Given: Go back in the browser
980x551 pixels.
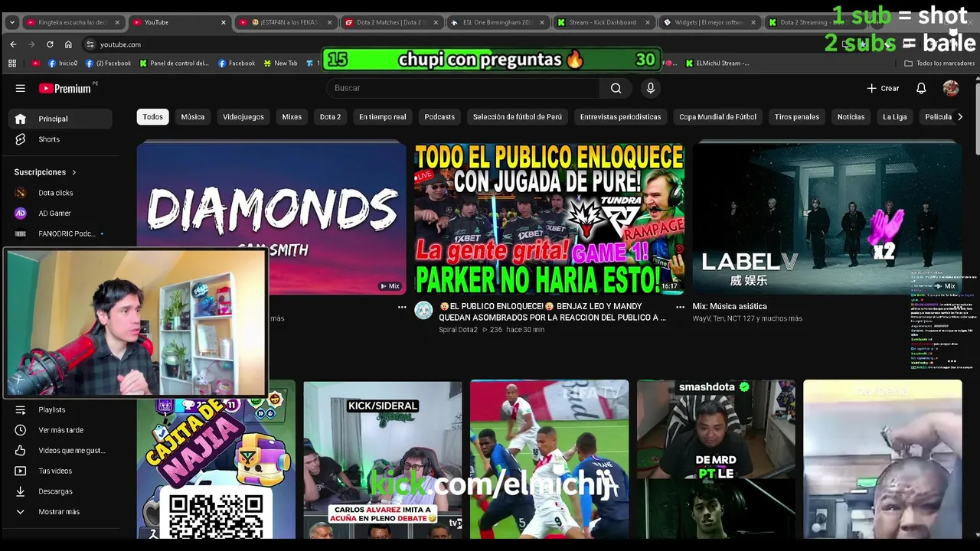Looking at the screenshot, I should tap(13, 44).
